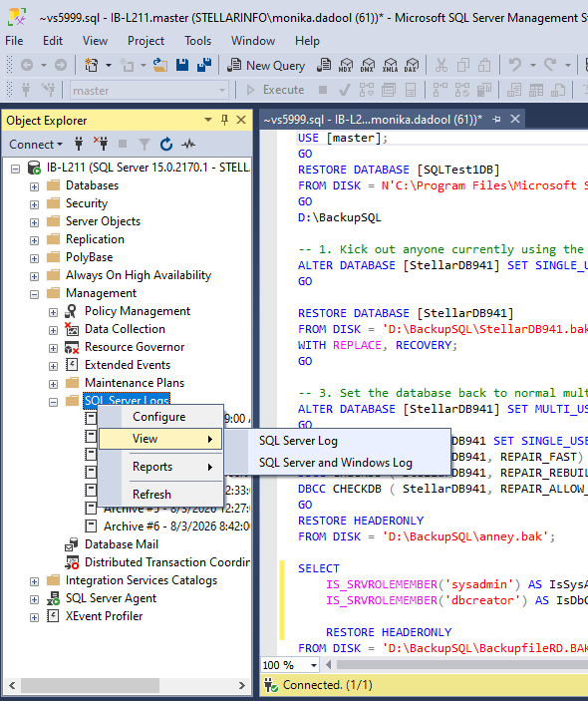Expand the Server Objects node
588x701 pixels.
point(35,222)
